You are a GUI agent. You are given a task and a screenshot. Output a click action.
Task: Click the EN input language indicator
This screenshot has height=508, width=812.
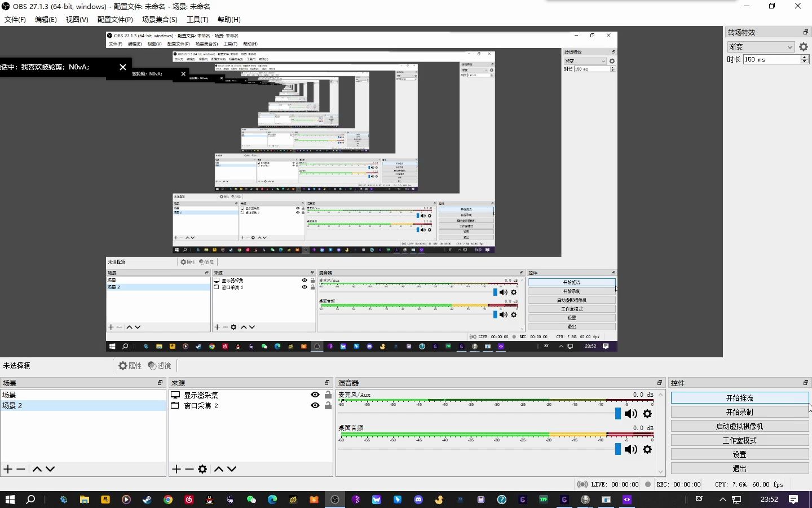pyautogui.click(x=699, y=499)
